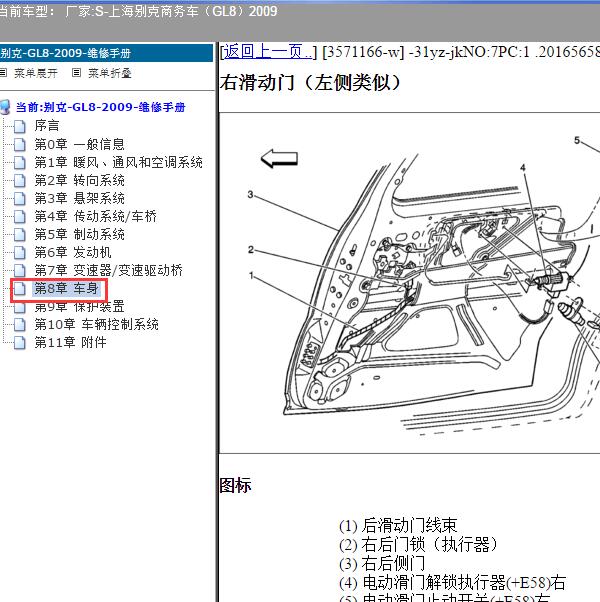Open 第9章 保护装置

tap(79, 306)
